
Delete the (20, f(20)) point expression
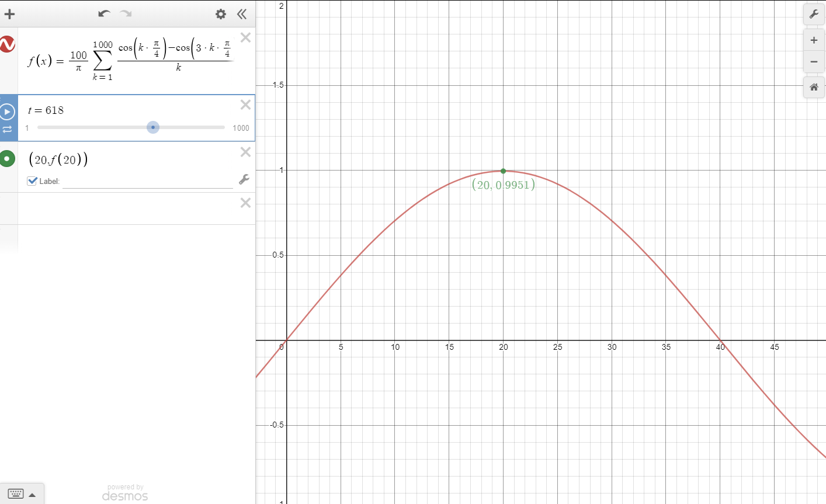pyautogui.click(x=245, y=152)
